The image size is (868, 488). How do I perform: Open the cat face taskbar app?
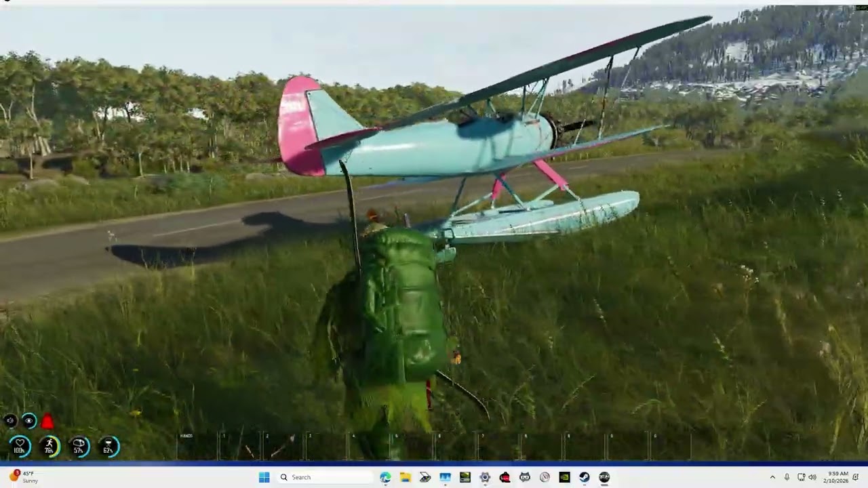[x=524, y=477]
